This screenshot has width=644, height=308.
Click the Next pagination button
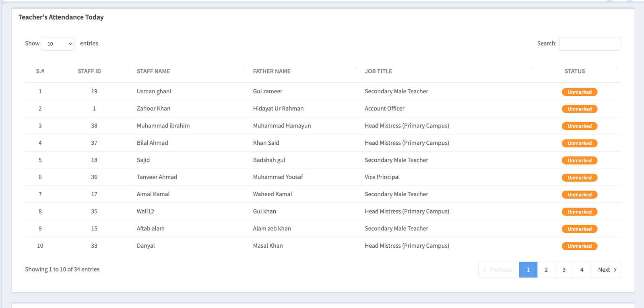pos(606,270)
